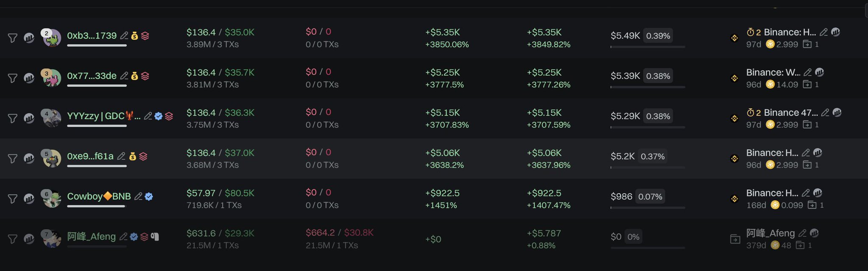The image size is (868, 271).
Task: Edit the name of wallet 0xb3...1739 with the pencil
Action: (124, 36)
